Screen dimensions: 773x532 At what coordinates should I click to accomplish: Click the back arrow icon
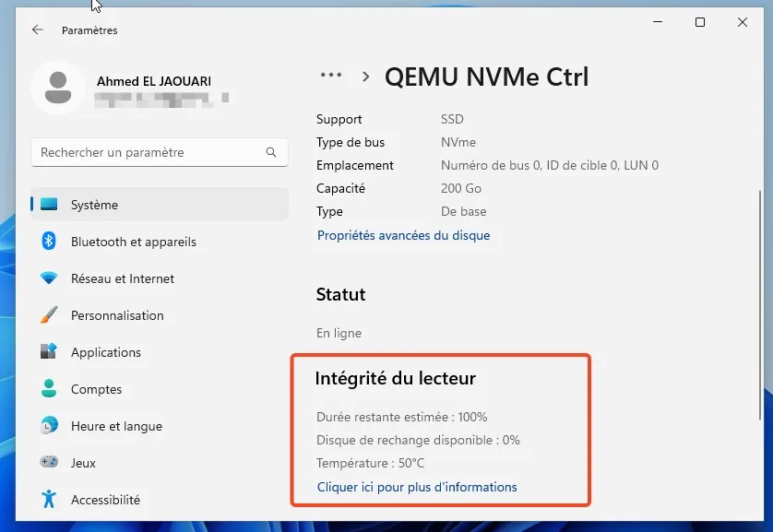[x=37, y=30]
